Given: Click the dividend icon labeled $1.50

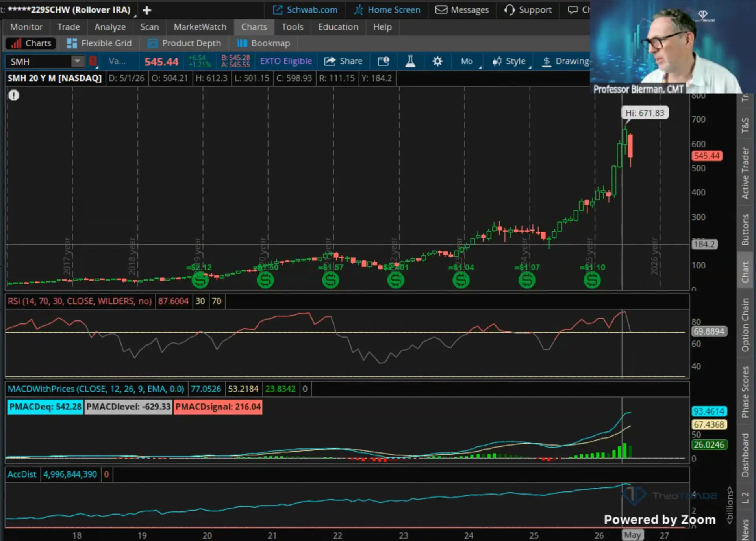Looking at the screenshot, I should point(265,280).
